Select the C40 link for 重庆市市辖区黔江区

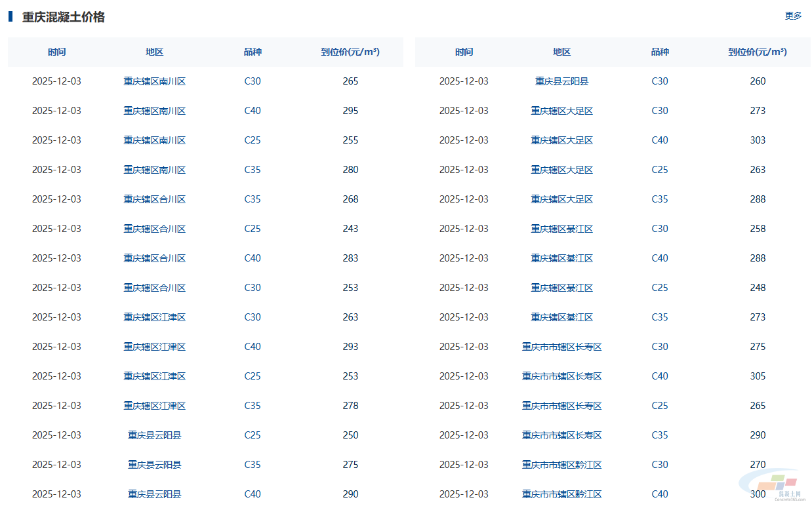tap(660, 494)
